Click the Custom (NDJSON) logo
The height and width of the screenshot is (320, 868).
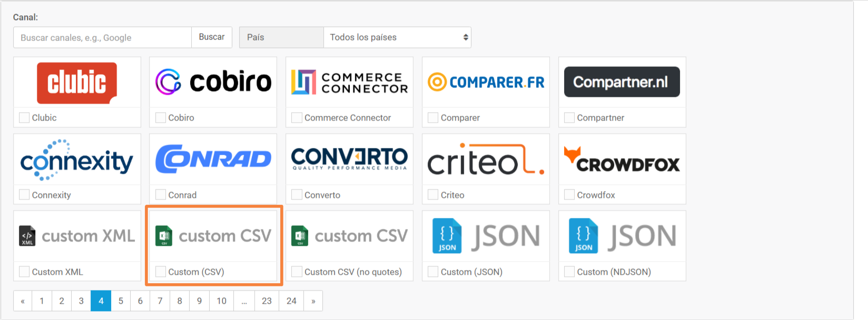pyautogui.click(x=622, y=236)
